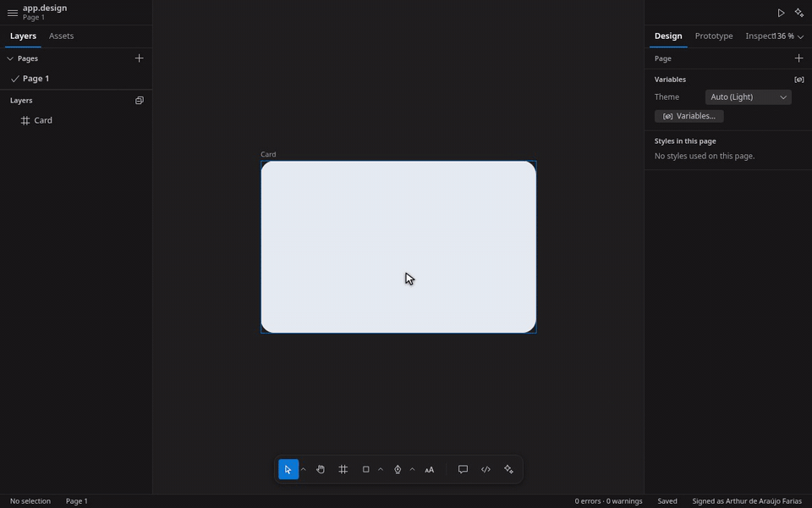Click the Card frame label on canvas
The height and width of the screenshot is (508, 812).
click(268, 154)
